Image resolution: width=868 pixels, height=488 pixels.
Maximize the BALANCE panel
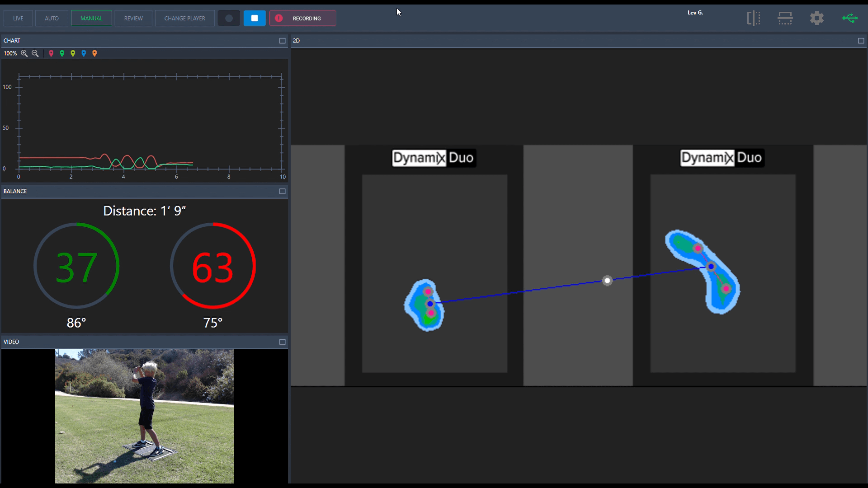[283, 191]
